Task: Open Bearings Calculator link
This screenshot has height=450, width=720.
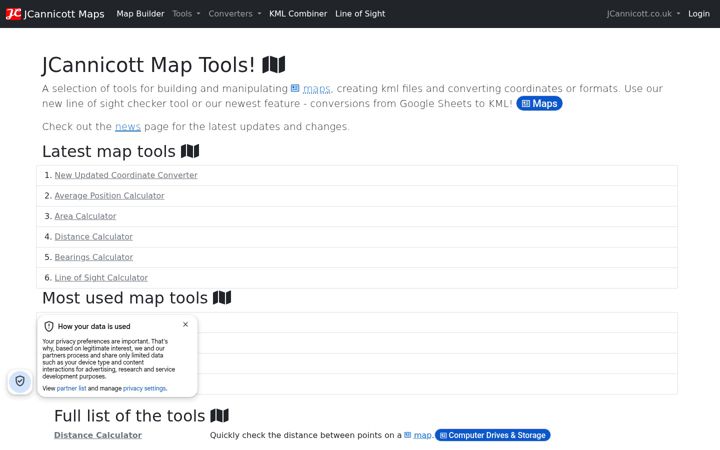Action: click(94, 257)
